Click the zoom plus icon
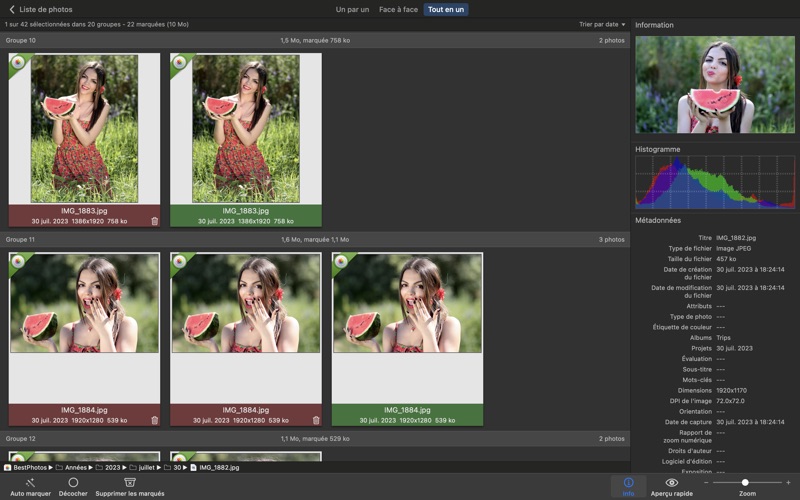 [x=788, y=482]
